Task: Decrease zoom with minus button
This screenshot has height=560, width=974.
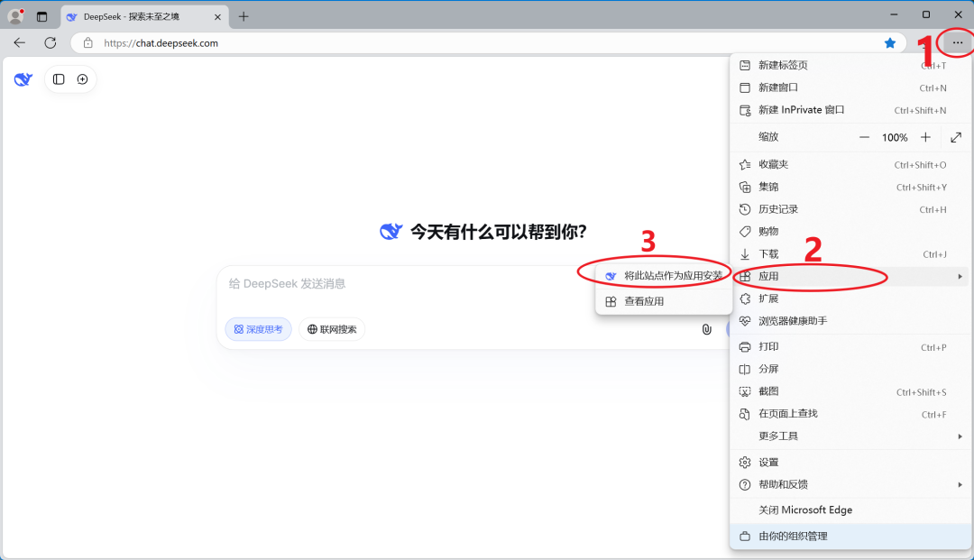Action: 864,137
